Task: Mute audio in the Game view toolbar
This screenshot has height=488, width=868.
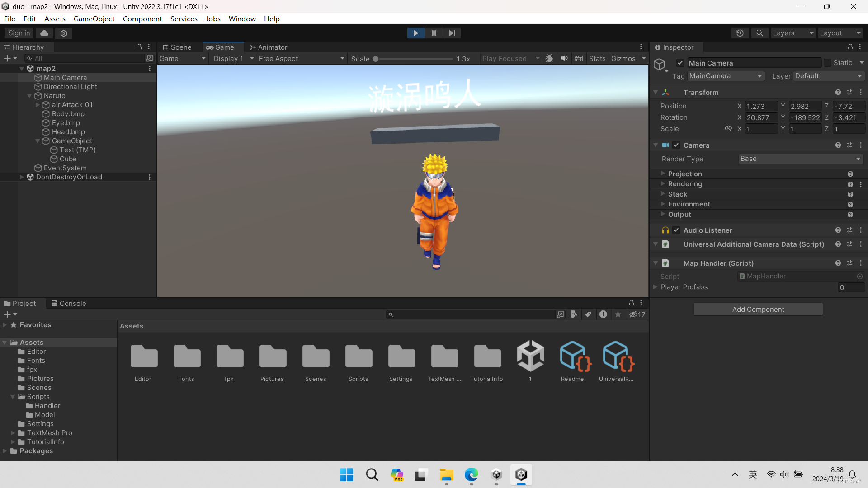Action: click(x=564, y=58)
